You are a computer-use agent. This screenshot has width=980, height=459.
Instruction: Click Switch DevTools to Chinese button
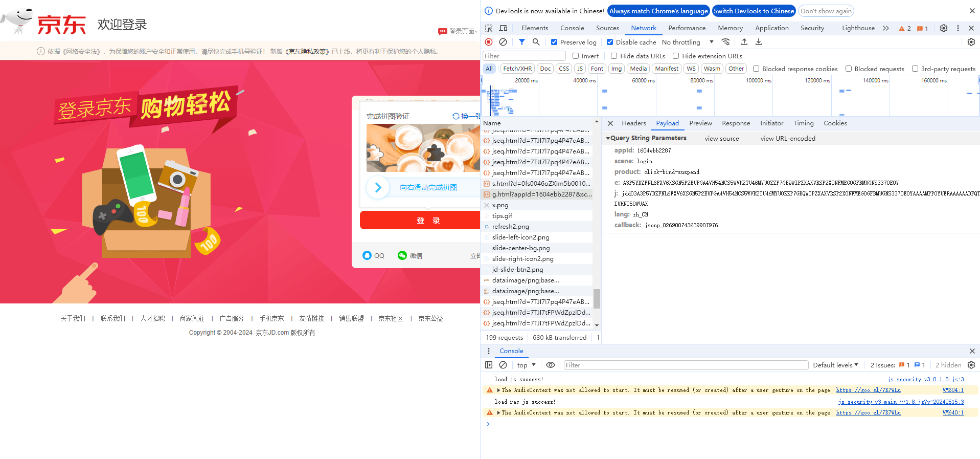(754, 11)
